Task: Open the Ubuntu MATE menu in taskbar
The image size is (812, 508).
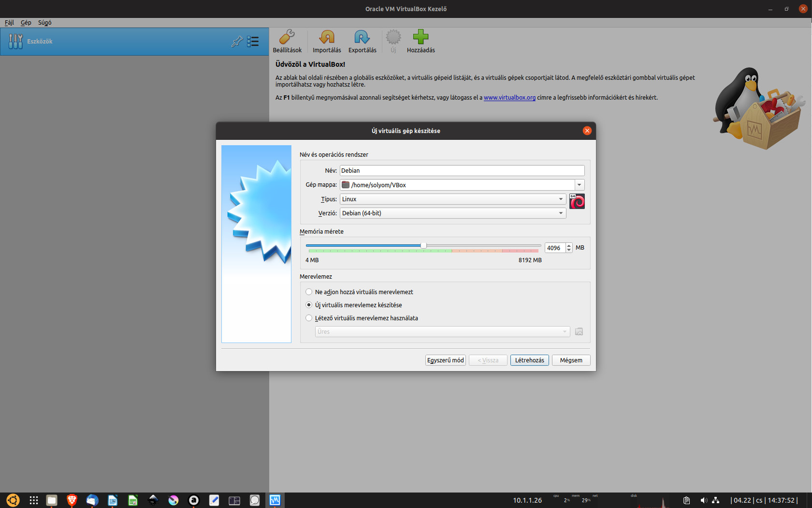Action: [x=13, y=500]
